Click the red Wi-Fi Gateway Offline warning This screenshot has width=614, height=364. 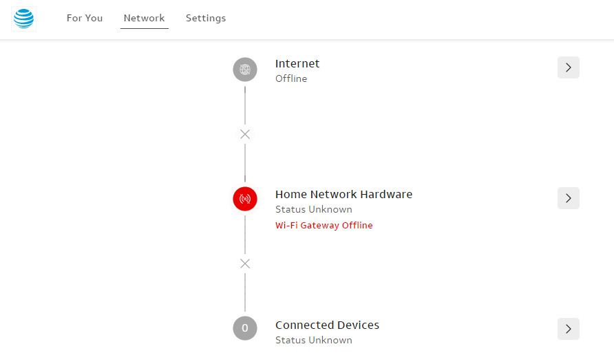tap(324, 226)
